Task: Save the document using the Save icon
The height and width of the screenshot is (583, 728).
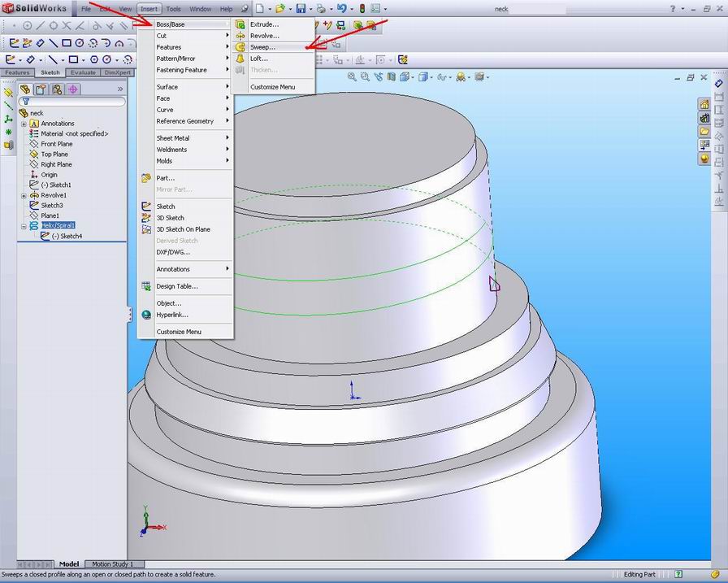Action: coord(301,9)
